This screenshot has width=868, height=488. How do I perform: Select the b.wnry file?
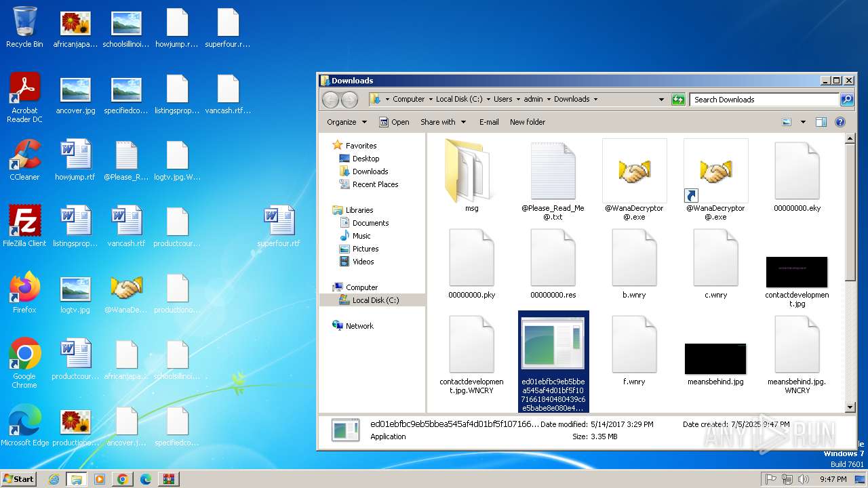635,263
